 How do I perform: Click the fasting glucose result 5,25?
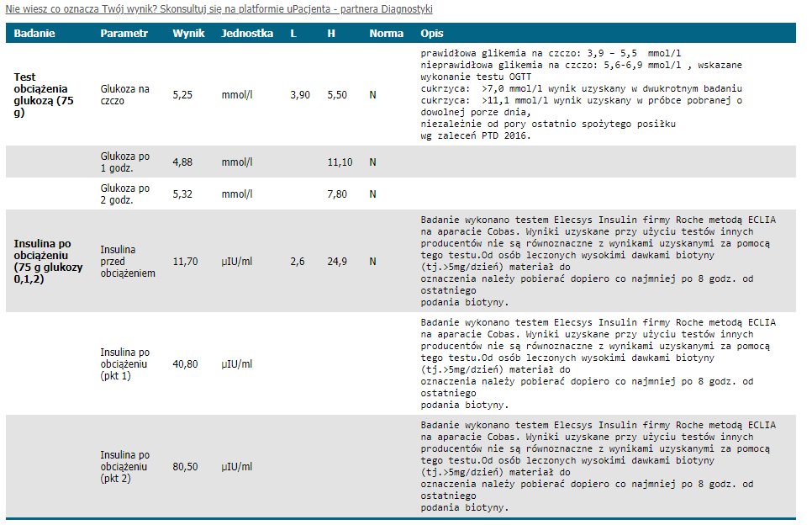point(183,95)
